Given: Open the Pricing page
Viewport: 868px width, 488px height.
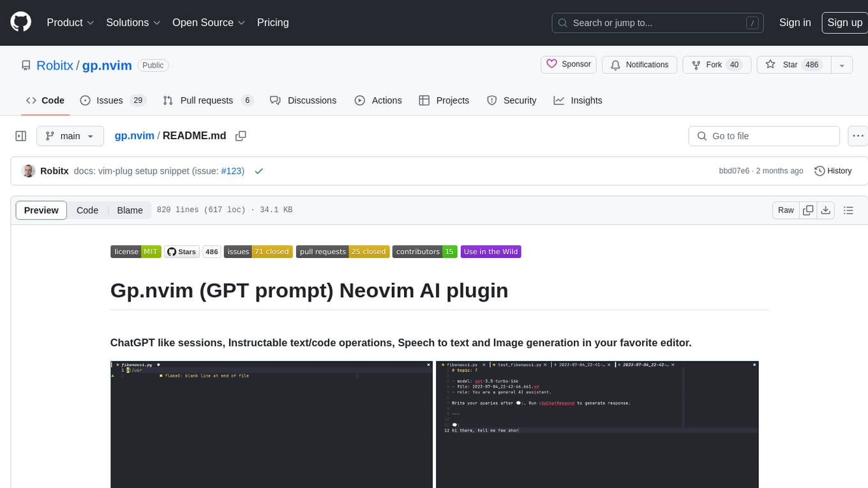Looking at the screenshot, I should [x=273, y=22].
